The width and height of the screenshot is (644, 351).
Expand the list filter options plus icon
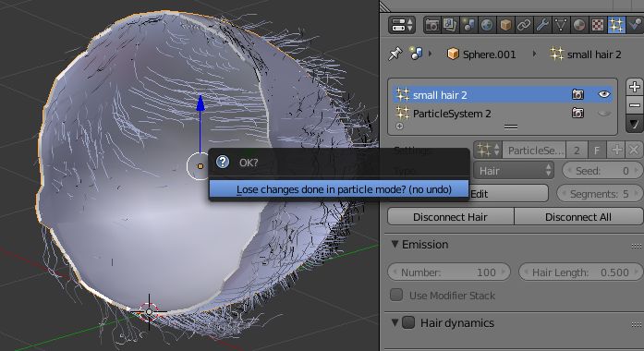399,126
